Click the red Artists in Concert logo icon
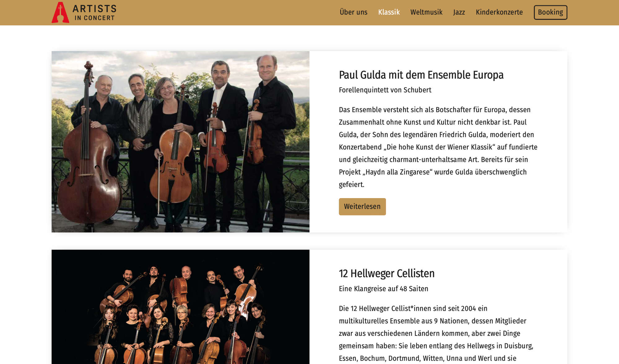This screenshot has height=364, width=619. point(60,12)
